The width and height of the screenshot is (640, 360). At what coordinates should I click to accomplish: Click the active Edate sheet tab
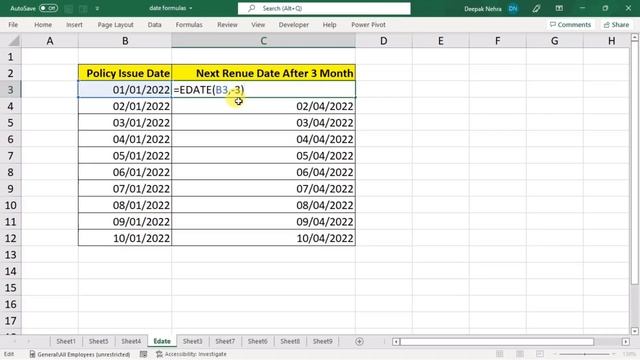click(x=162, y=341)
